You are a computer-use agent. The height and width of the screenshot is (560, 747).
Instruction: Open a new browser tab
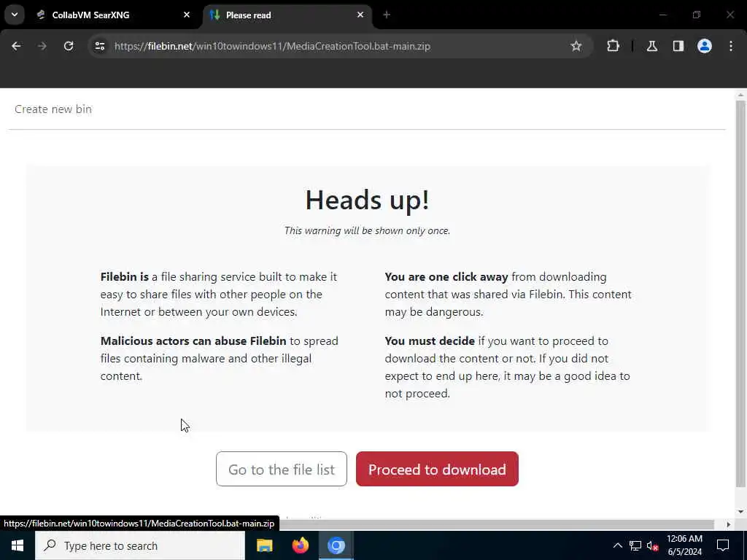coord(387,15)
